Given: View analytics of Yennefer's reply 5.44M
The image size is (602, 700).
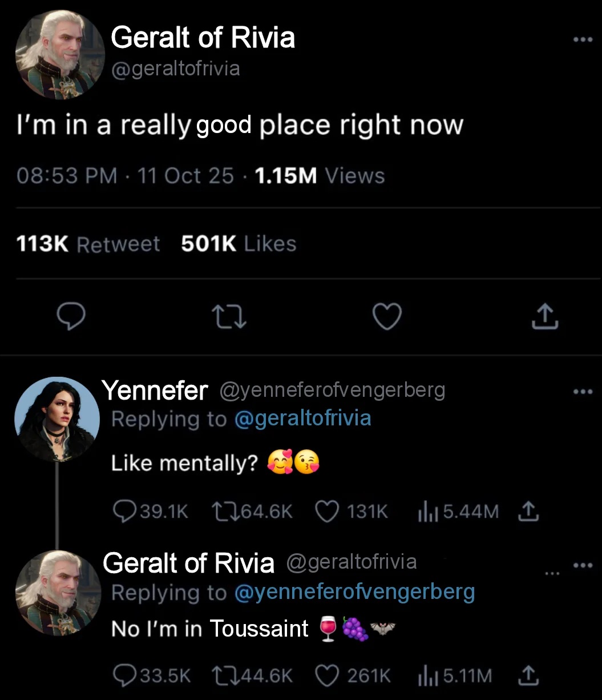Looking at the screenshot, I should pyautogui.click(x=426, y=511).
